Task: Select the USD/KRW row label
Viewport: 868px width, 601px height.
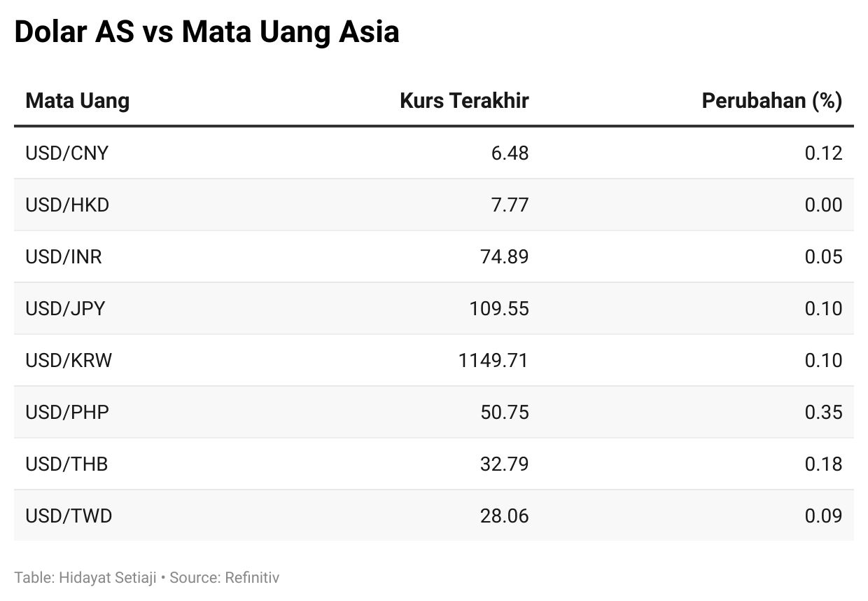Action: 69,360
